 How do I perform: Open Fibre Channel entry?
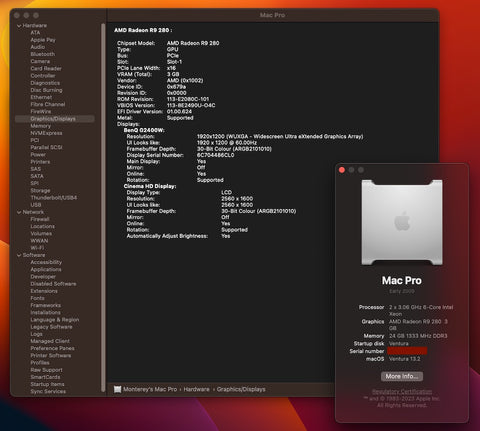[48, 104]
